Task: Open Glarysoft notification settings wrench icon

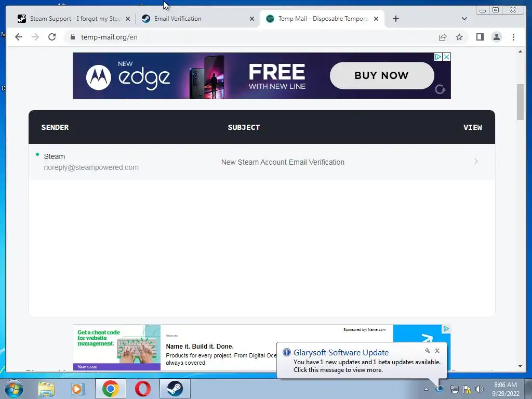Action: click(428, 351)
